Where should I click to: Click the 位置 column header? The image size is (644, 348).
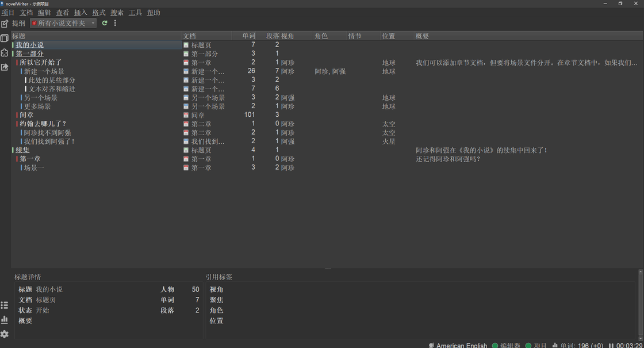[x=397, y=36]
